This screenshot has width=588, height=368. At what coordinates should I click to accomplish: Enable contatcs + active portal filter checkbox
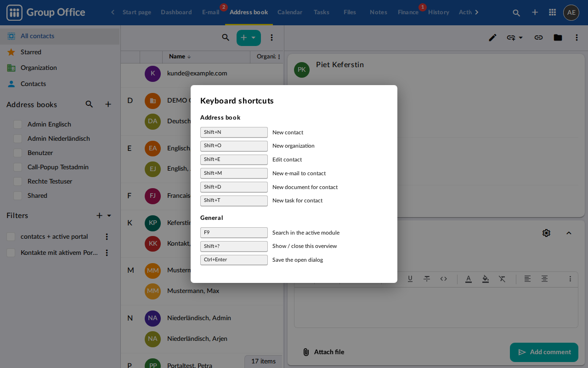point(11,236)
